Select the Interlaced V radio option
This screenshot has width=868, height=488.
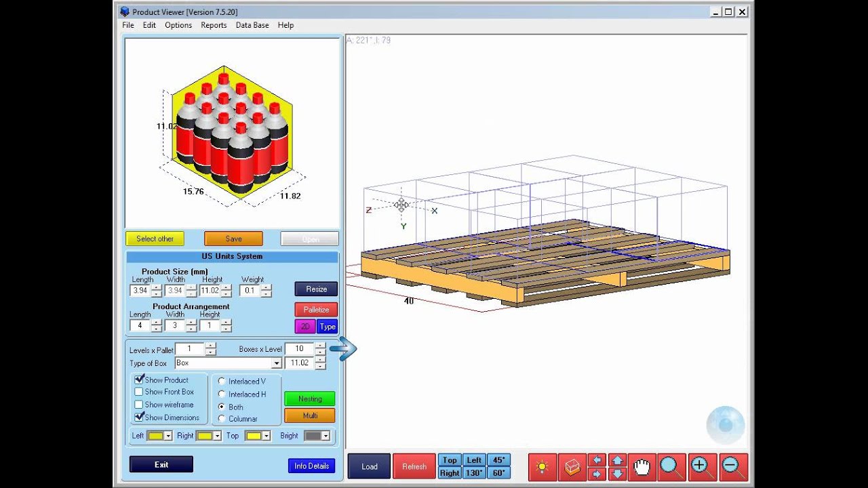pos(222,382)
